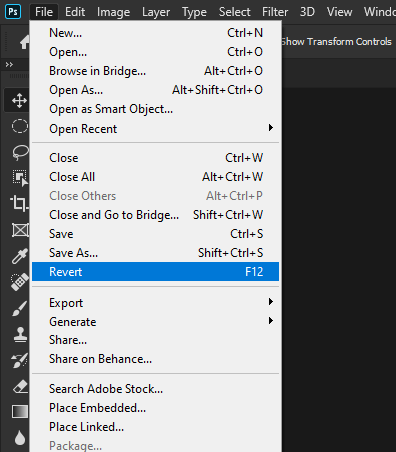396x452 pixels.
Task: Select the Object Selection tool
Action: (20, 178)
